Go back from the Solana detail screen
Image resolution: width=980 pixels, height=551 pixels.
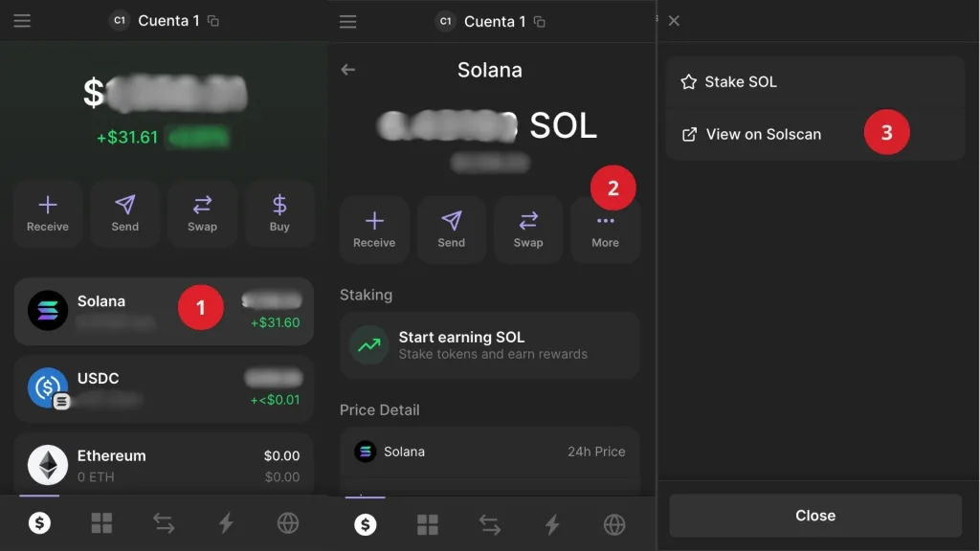pos(348,69)
